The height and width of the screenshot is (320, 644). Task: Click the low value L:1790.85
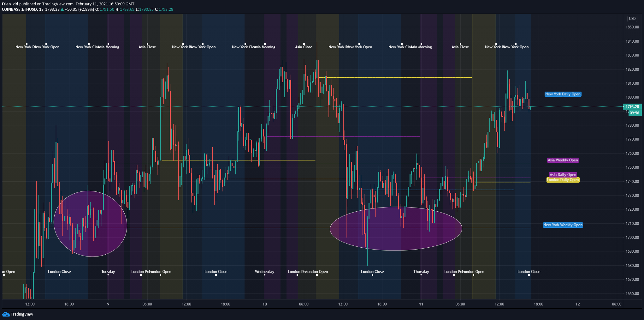coord(145,9)
